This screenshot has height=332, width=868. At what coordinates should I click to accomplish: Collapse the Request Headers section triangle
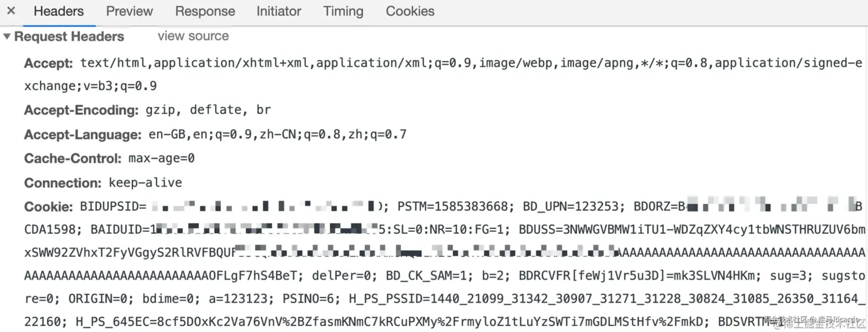(7, 36)
